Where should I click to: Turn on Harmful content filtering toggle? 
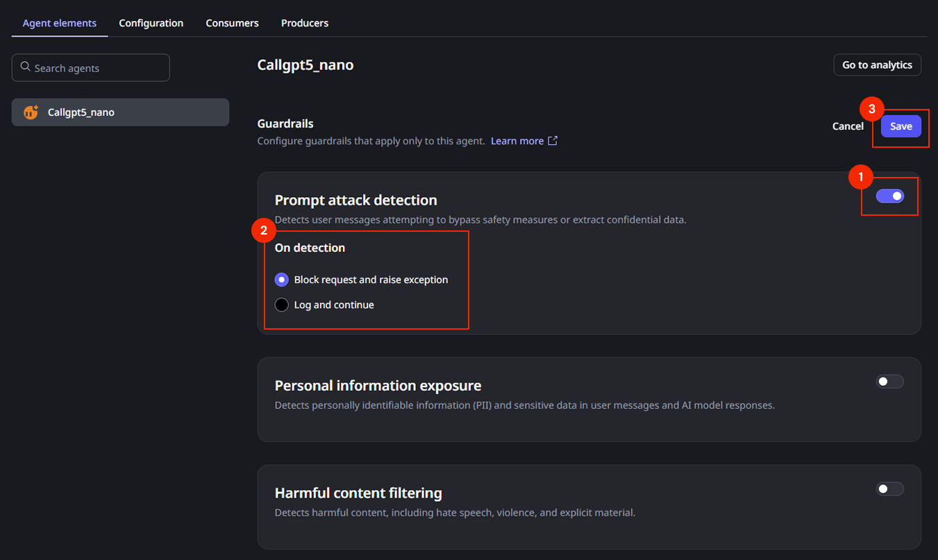(889, 489)
